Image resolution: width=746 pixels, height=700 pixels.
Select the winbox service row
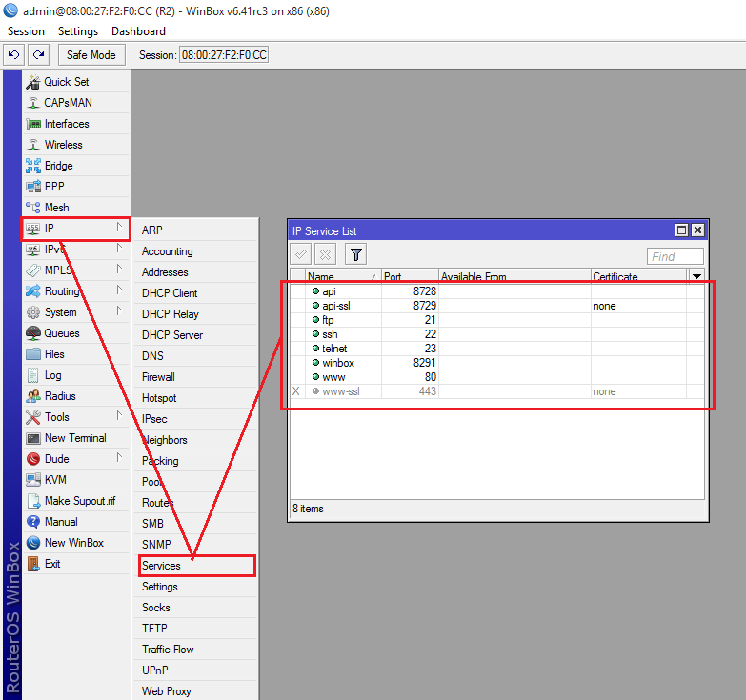[x=497, y=362]
